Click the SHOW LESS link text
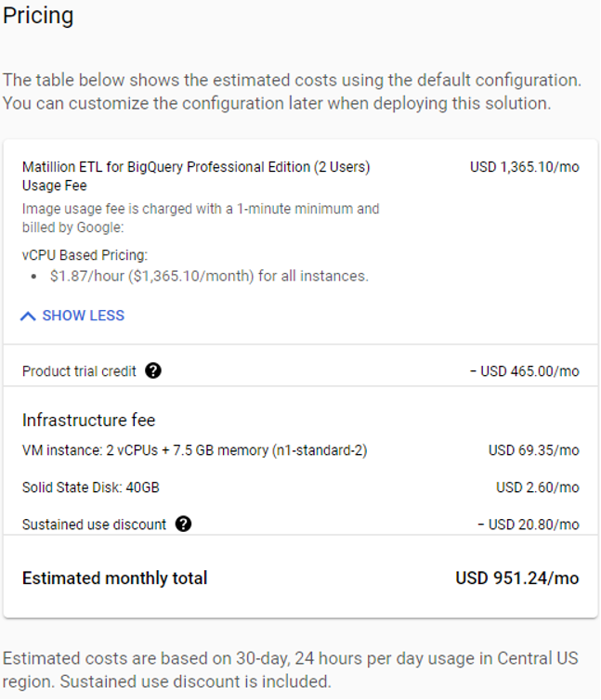Viewport: 601px width, 700px height. [x=83, y=316]
